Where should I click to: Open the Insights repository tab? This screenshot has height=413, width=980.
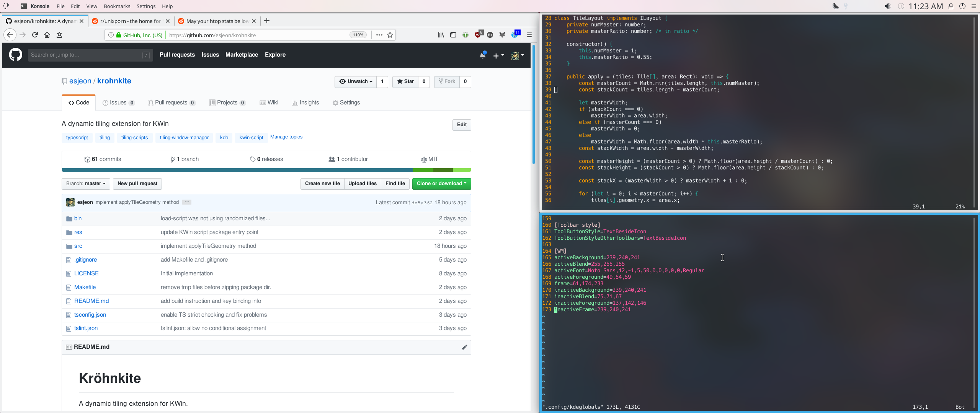[305, 102]
